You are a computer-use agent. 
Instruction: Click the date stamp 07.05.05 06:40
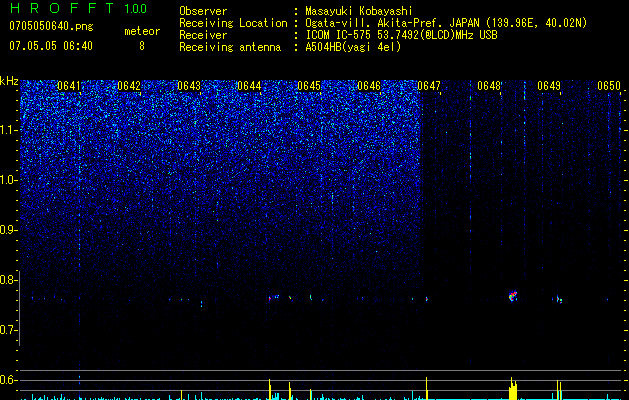[x=51, y=46]
